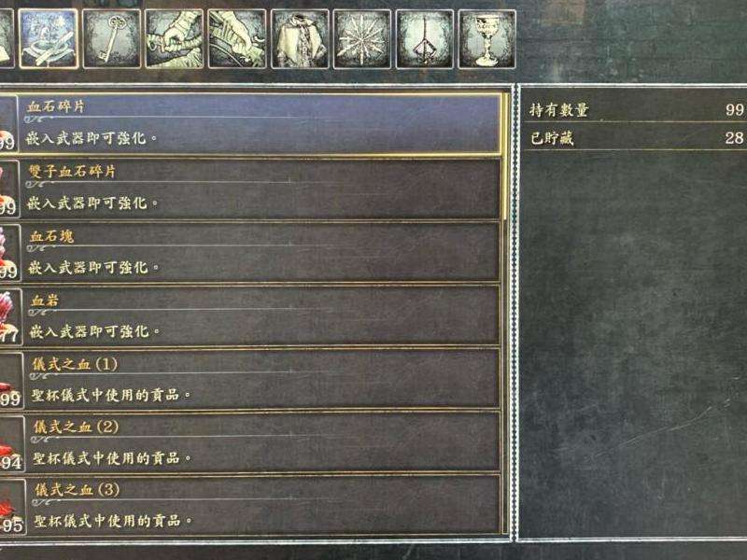The width and height of the screenshot is (747, 560).
Task: Choose the 雙子血石碎片 item entry
Action: 250,189
